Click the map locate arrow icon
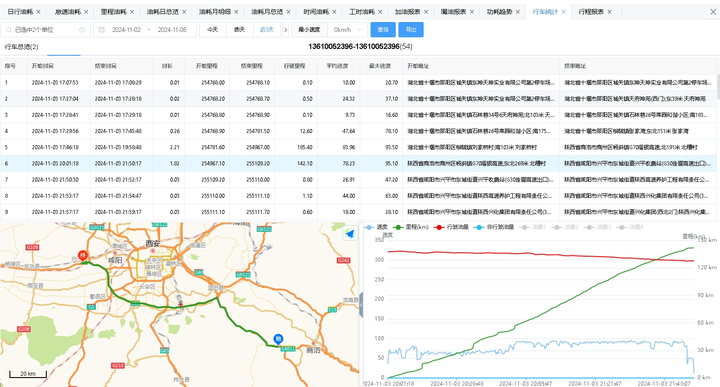720x387 pixels. click(350, 233)
